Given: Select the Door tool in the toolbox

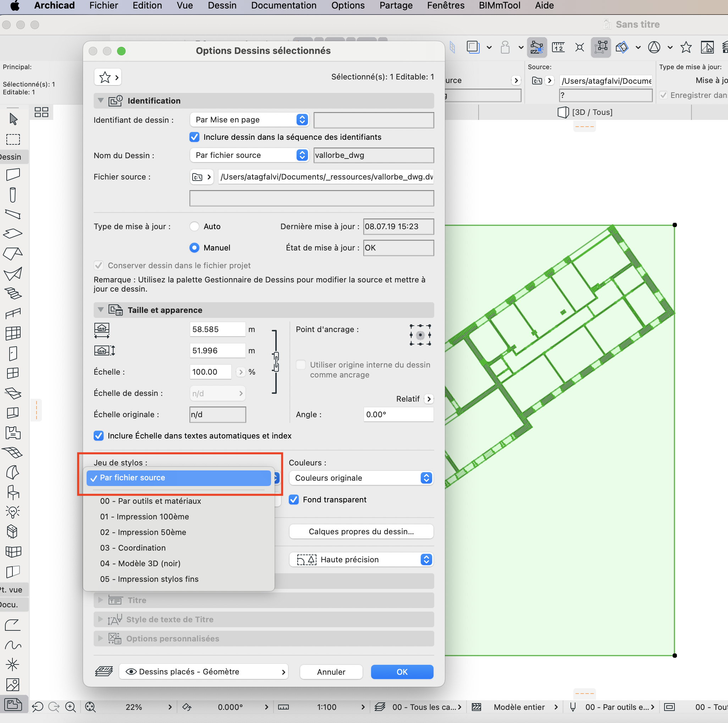Looking at the screenshot, I should (x=13, y=353).
